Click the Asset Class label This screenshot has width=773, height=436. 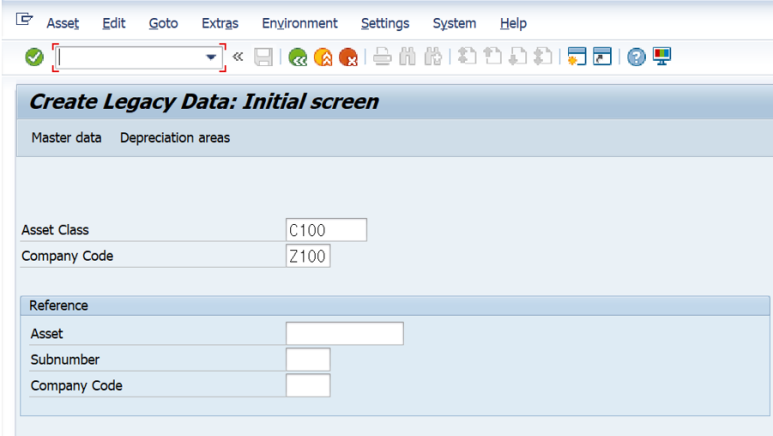point(55,230)
